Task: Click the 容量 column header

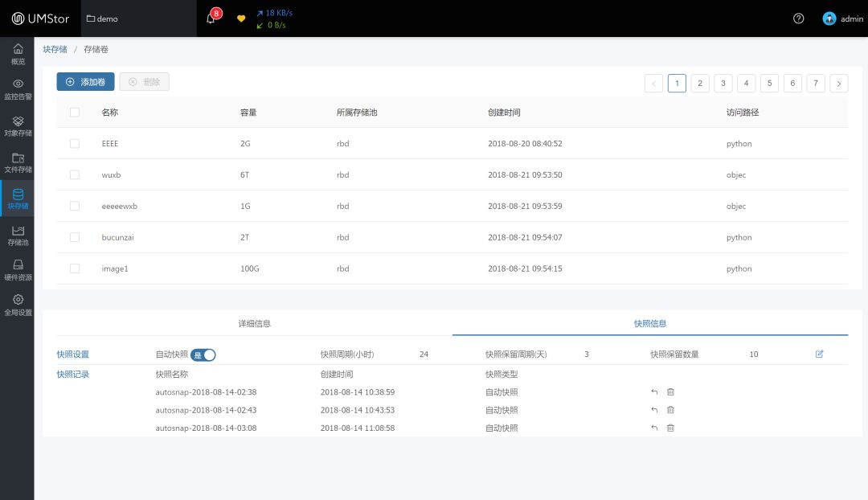Action: (248, 113)
